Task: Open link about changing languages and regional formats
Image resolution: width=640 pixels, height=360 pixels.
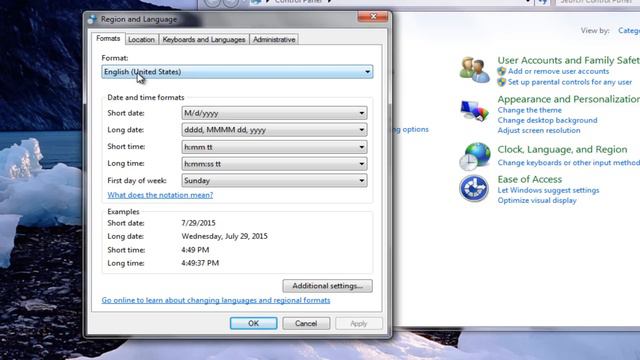Action: pyautogui.click(x=216, y=300)
